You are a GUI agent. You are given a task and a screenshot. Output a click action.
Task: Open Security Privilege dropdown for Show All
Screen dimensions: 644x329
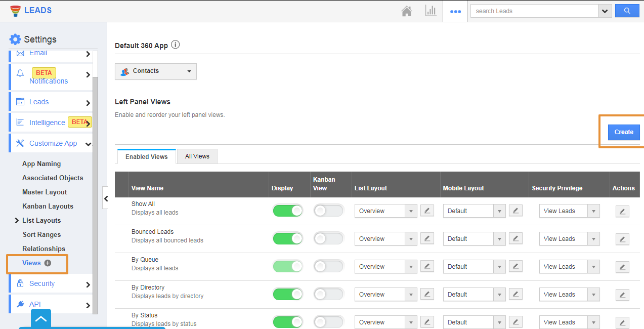tap(569, 211)
